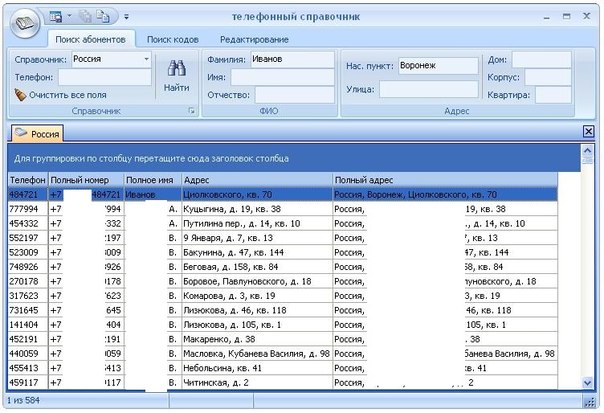604x413 pixels.
Task: Select the row with phone 270178
Action: (x=282, y=281)
